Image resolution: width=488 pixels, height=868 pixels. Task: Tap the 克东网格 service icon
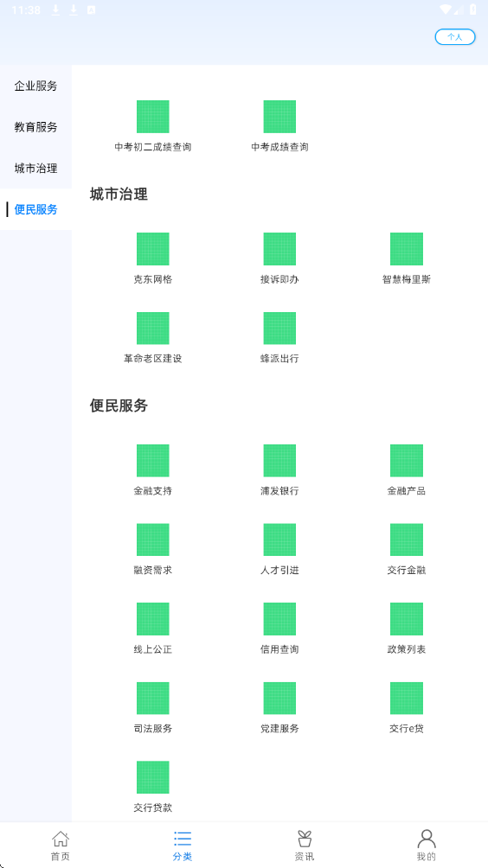pos(153,249)
